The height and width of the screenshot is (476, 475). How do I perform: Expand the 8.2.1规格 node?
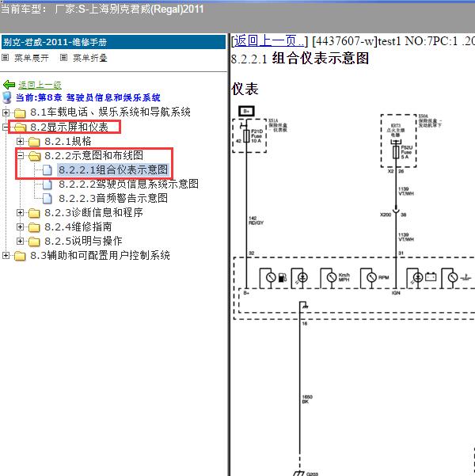pyautogui.click(x=20, y=141)
